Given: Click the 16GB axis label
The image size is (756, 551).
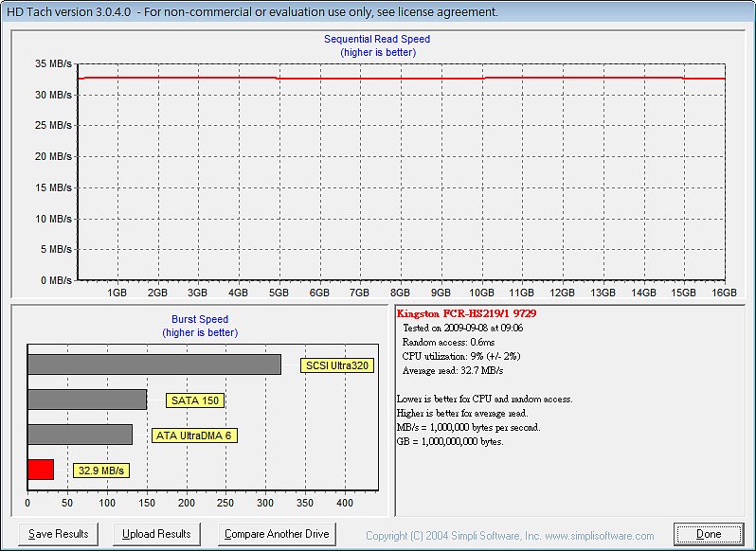Looking at the screenshot, I should coord(724,293).
